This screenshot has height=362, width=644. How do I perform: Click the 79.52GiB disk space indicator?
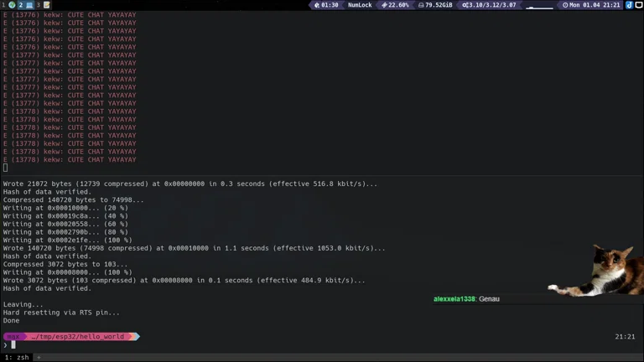(x=435, y=5)
